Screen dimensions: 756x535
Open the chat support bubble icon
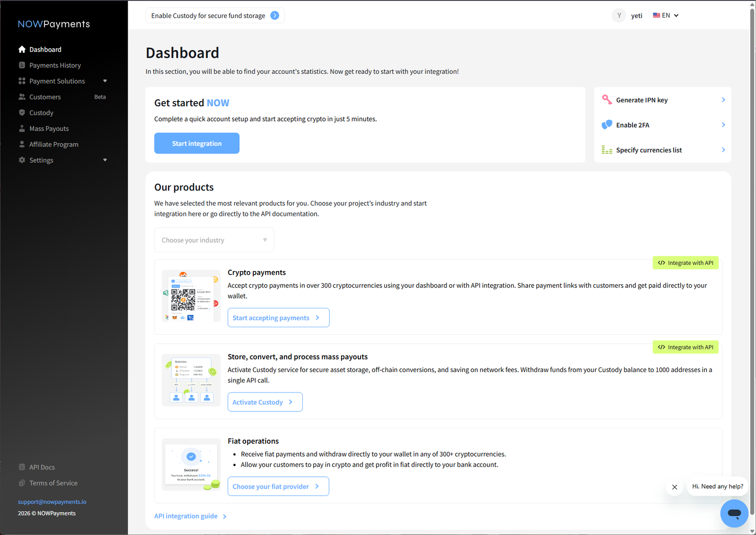coord(734,513)
